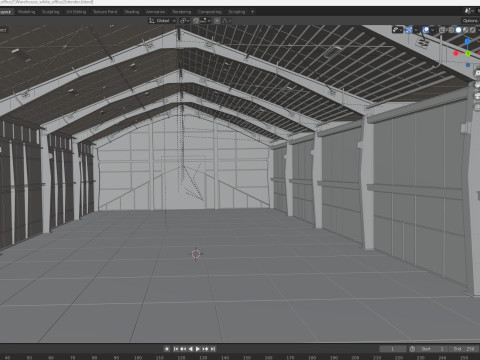480x360 pixels.
Task: Select rendered viewport shading
Action: click(x=472, y=30)
